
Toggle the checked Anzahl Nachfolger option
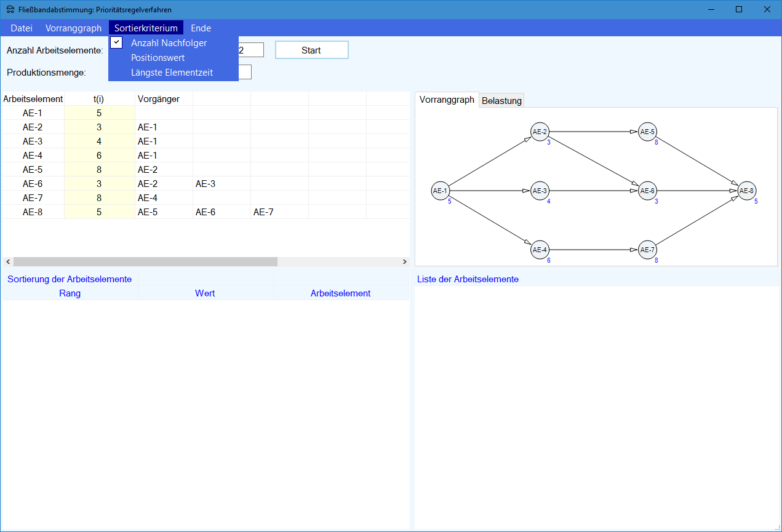(169, 43)
